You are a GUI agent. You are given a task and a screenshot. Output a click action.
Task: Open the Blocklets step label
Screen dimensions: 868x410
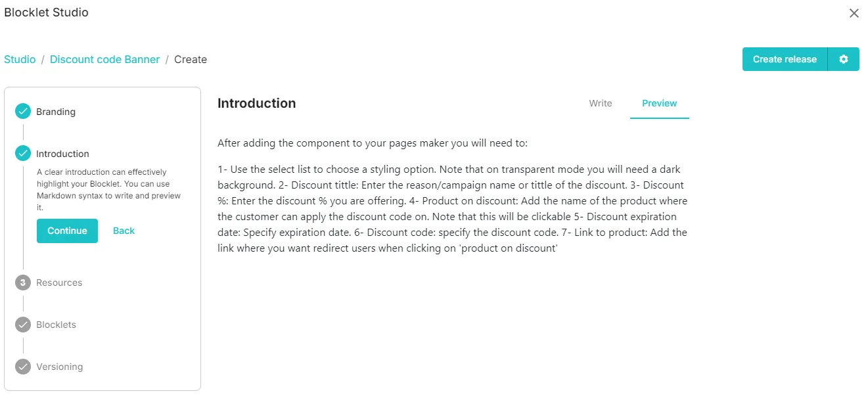coord(56,325)
